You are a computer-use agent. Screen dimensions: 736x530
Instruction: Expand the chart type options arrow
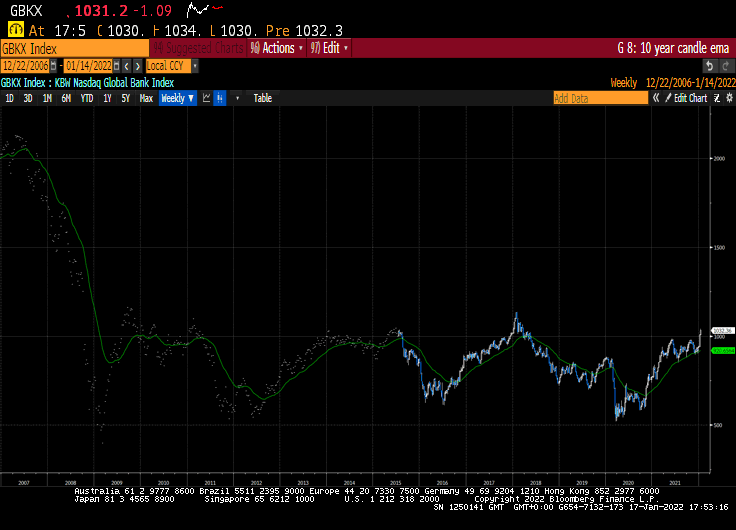click(x=238, y=98)
